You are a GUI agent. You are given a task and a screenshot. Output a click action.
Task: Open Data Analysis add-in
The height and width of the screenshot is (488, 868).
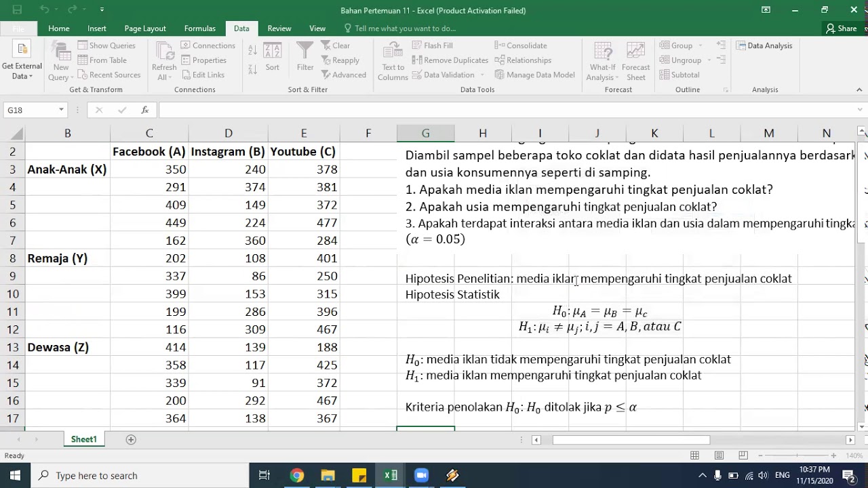tap(764, 45)
